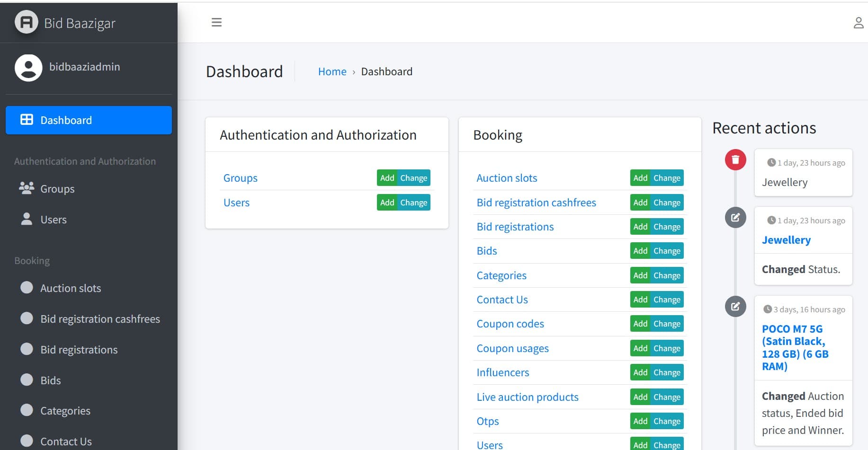Click the Users person icon in sidebar
The width and height of the screenshot is (868, 450).
[26, 219]
